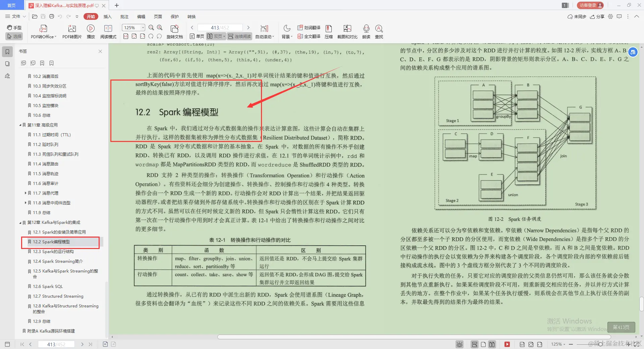Open the 双页 view dropdown
This screenshot has width=644, height=349.
[x=224, y=36]
